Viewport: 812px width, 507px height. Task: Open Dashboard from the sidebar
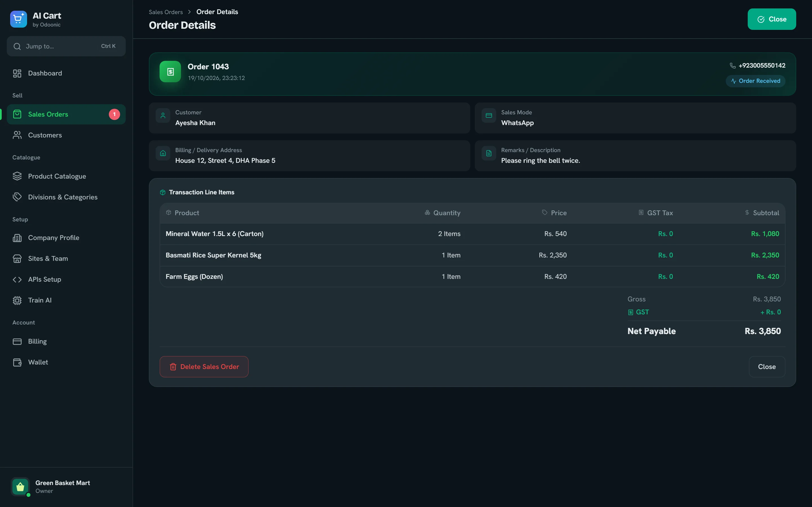pyautogui.click(x=66, y=73)
